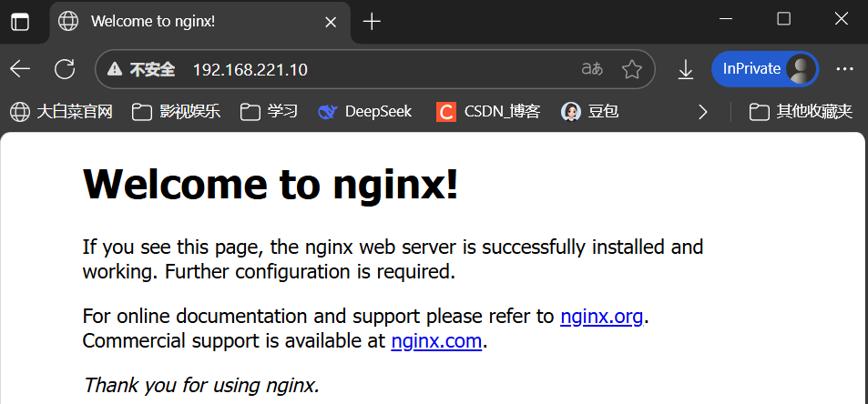Image resolution: width=868 pixels, height=404 pixels.
Task: Minimize the browser window
Action: point(726,19)
